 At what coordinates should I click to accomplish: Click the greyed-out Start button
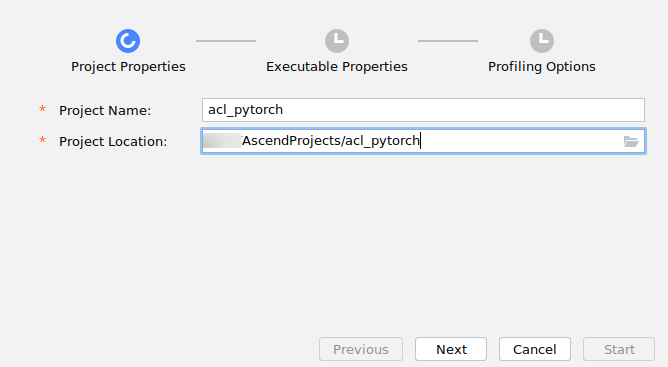619,350
